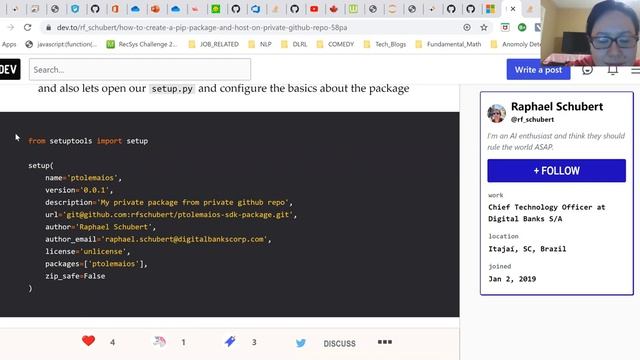640x360 pixels.
Task: Click the javascript:(function bookmarklet
Action: pyautogui.click(x=61, y=44)
